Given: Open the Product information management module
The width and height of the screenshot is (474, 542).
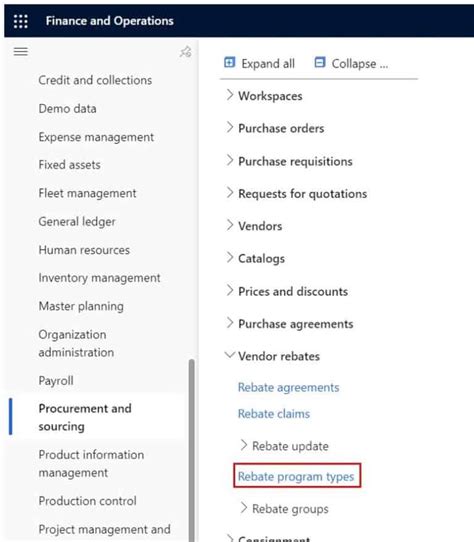Looking at the screenshot, I should (91, 464).
